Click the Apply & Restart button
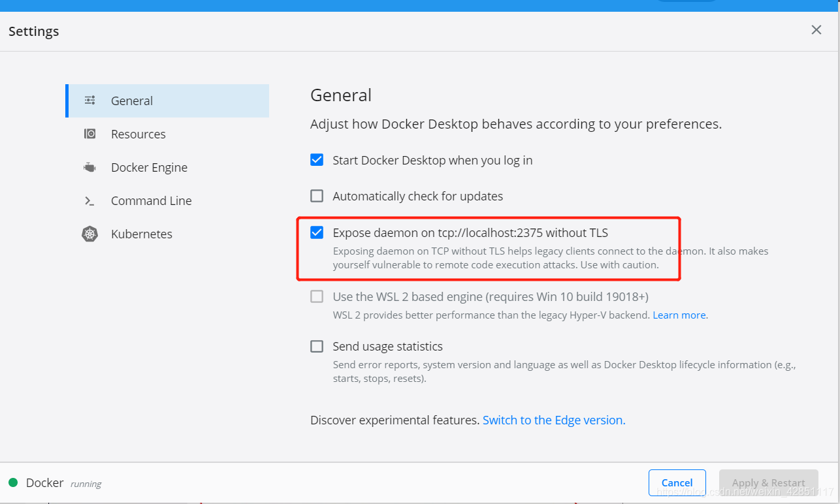 (x=769, y=482)
